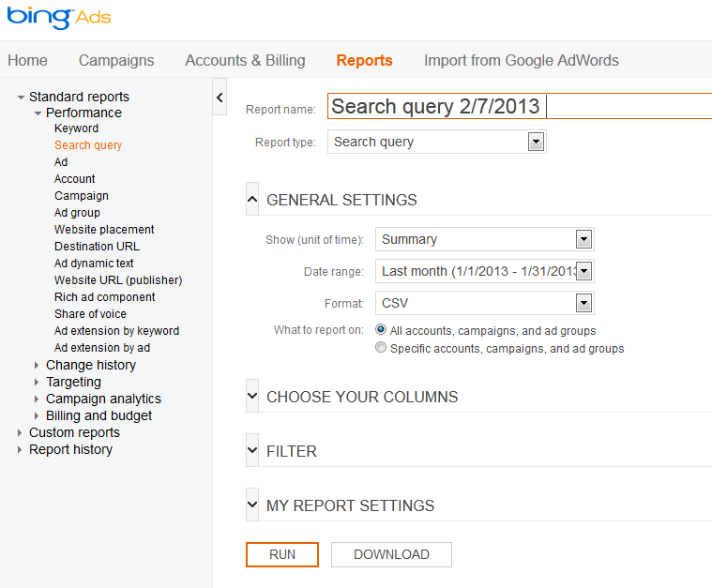This screenshot has height=588, width=712.
Task: Open the Format CSV dropdown
Action: point(484,303)
